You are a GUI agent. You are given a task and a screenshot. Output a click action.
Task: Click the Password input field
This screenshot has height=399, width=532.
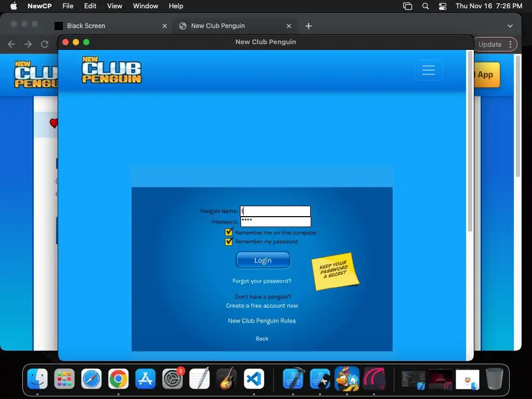(x=276, y=221)
